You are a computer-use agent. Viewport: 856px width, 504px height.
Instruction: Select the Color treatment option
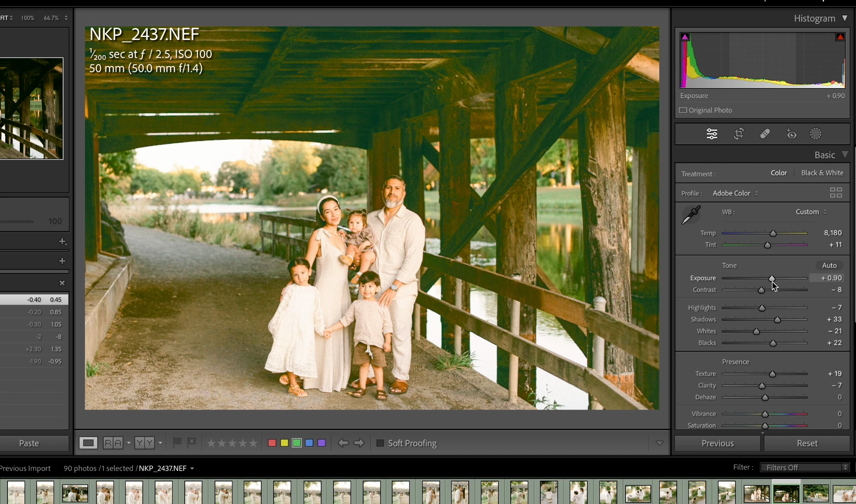778,173
